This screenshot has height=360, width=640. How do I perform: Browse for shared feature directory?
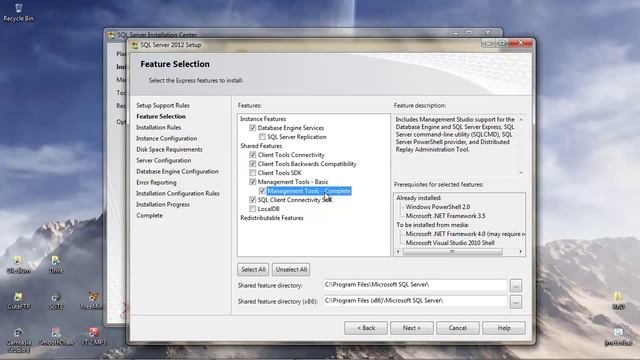click(516, 286)
